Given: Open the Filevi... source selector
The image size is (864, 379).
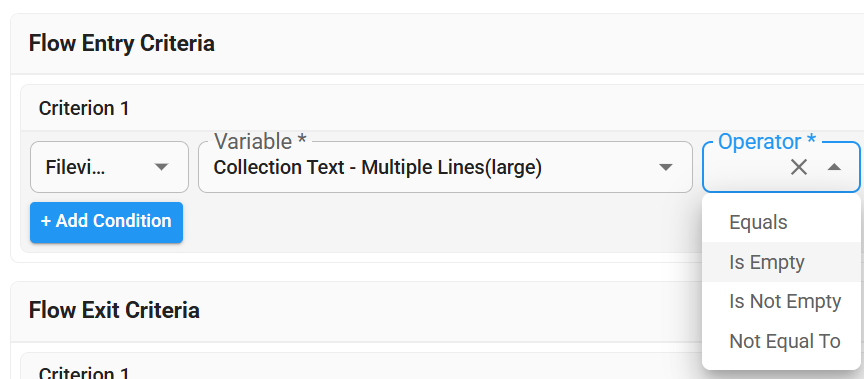Looking at the screenshot, I should click(109, 167).
